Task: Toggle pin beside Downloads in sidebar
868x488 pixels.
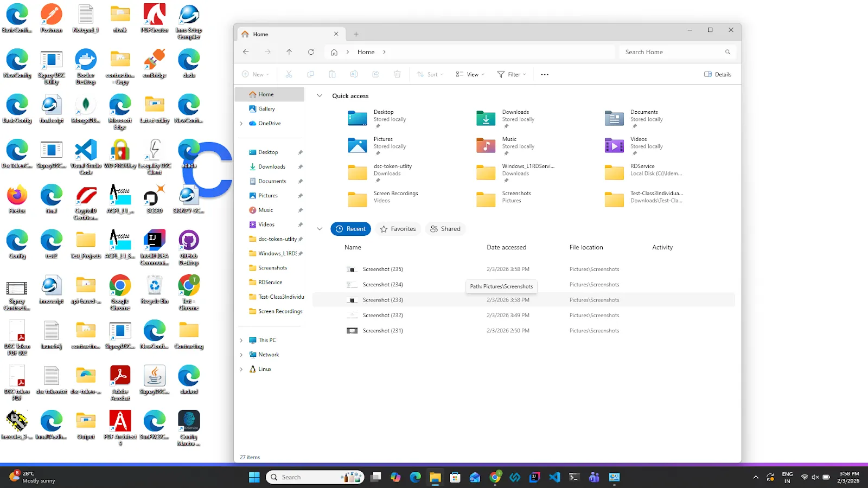Action: pos(301,167)
